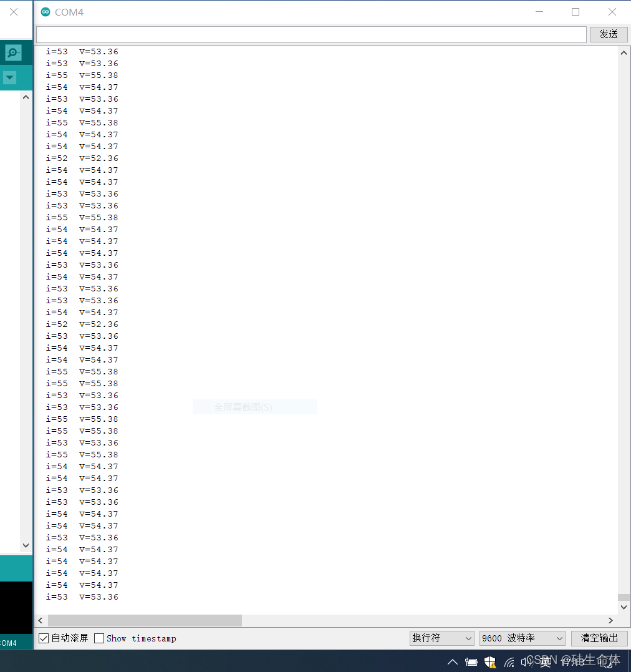The width and height of the screenshot is (631, 672).
Task: Open the Wi-Fi network tray icon
Action: click(x=509, y=663)
